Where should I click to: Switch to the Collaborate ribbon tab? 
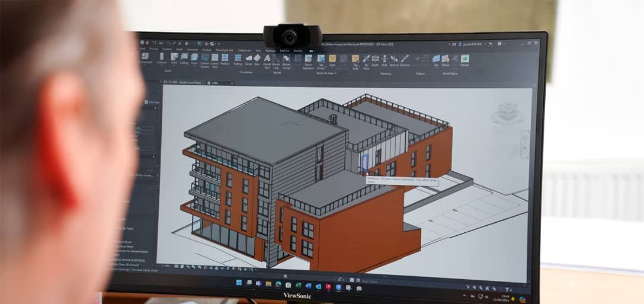(x=244, y=51)
